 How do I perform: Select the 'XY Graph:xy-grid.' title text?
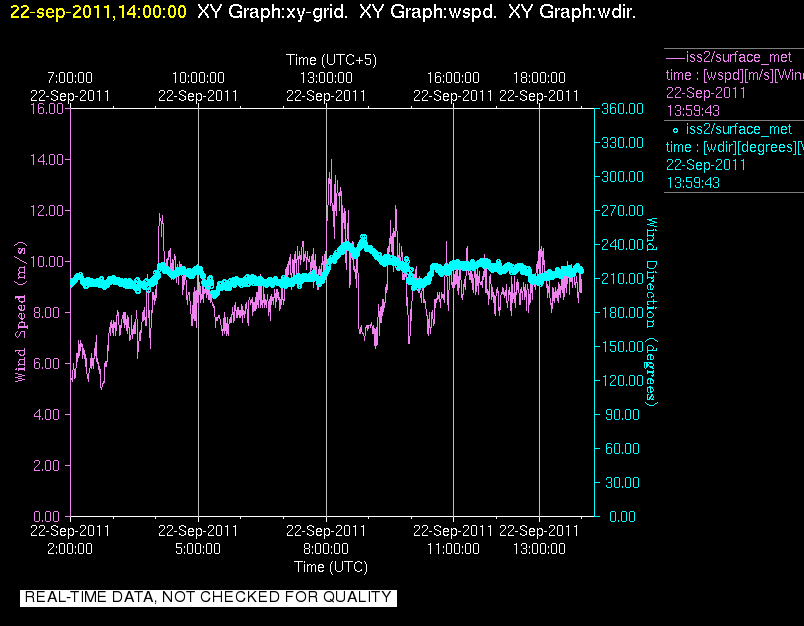point(272,11)
